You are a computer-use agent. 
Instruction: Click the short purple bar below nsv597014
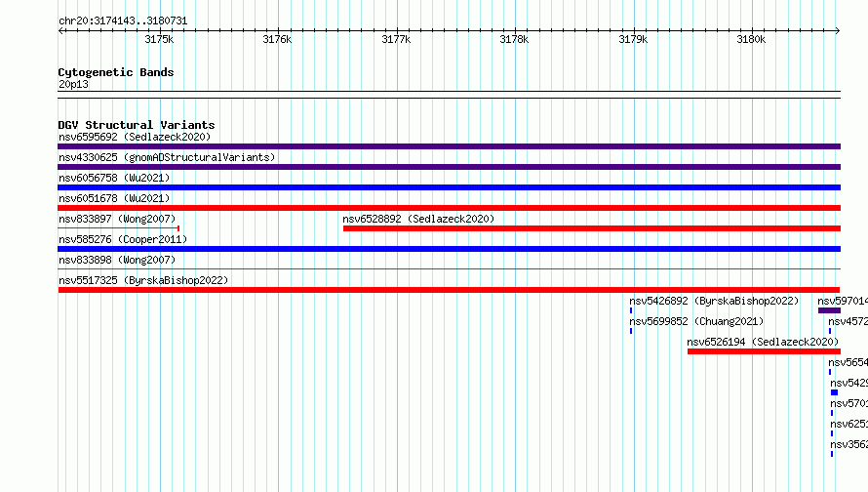click(829, 310)
